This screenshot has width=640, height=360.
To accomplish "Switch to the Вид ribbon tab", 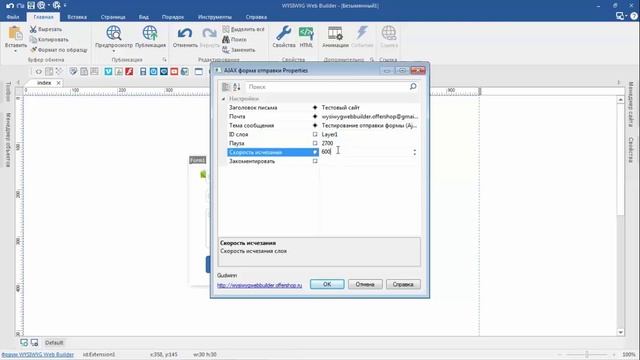I will tap(144, 17).
